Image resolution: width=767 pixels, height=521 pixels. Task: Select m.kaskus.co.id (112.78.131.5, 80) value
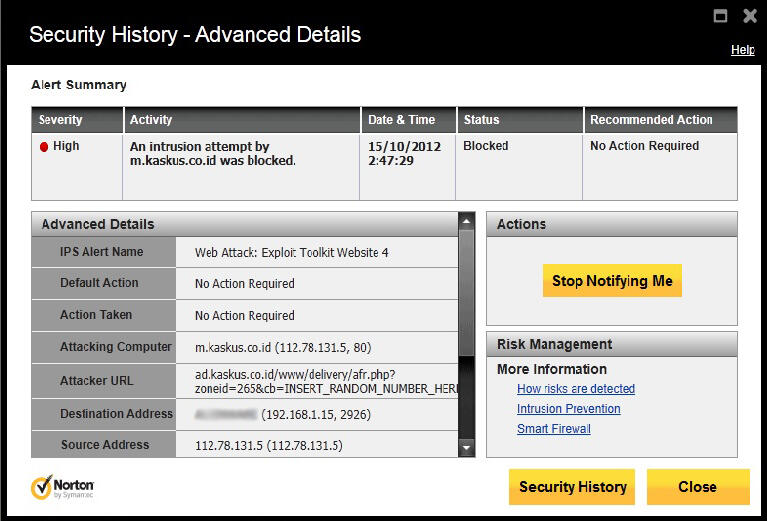tap(283, 348)
